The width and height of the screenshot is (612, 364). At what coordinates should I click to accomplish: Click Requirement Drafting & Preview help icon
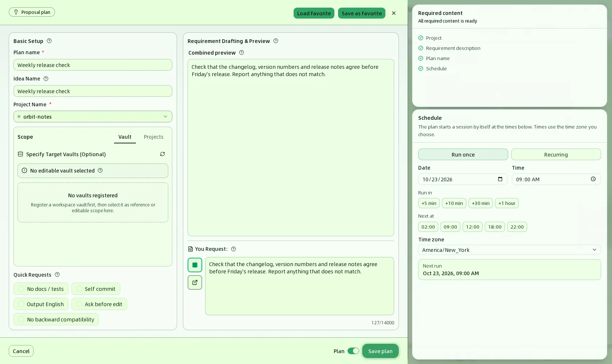pos(276,41)
